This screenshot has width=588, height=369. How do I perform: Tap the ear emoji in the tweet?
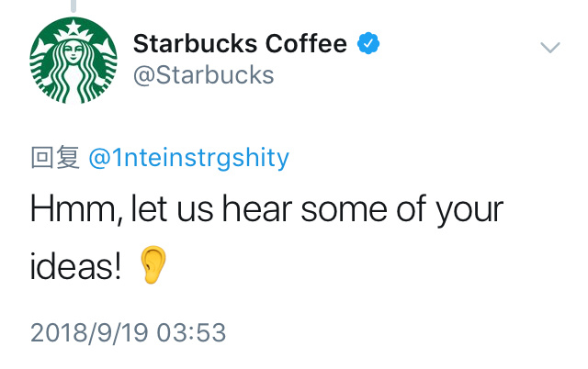tap(153, 265)
